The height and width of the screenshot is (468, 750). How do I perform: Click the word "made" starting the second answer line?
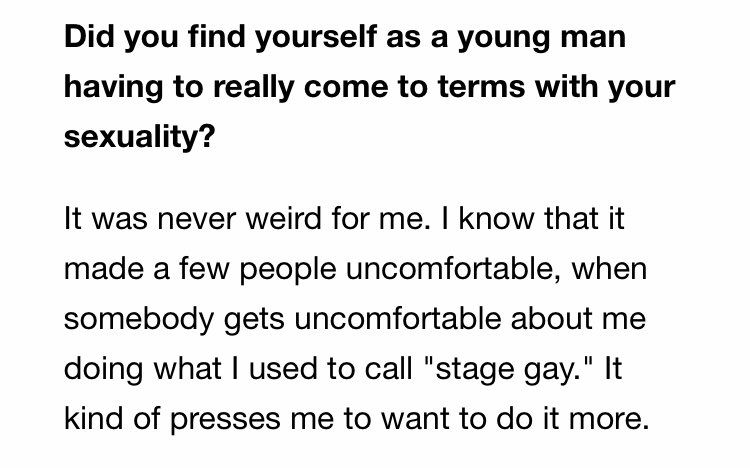click(103, 268)
